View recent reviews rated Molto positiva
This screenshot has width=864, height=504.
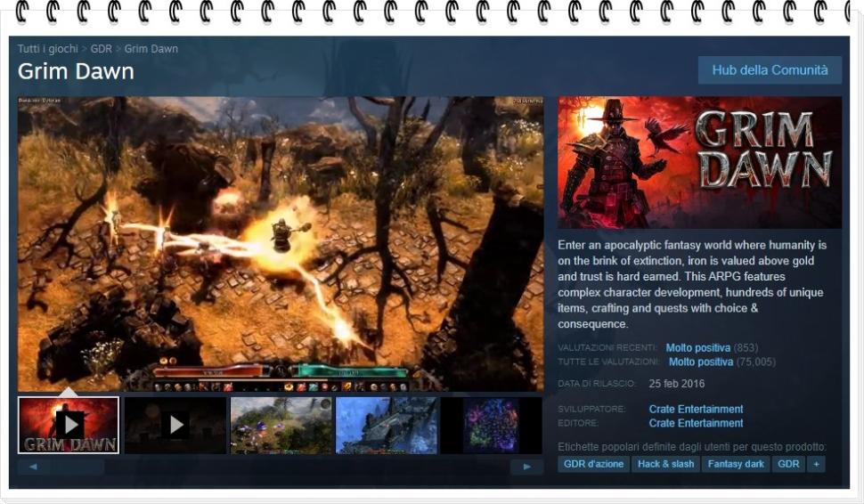pyautogui.click(x=697, y=347)
